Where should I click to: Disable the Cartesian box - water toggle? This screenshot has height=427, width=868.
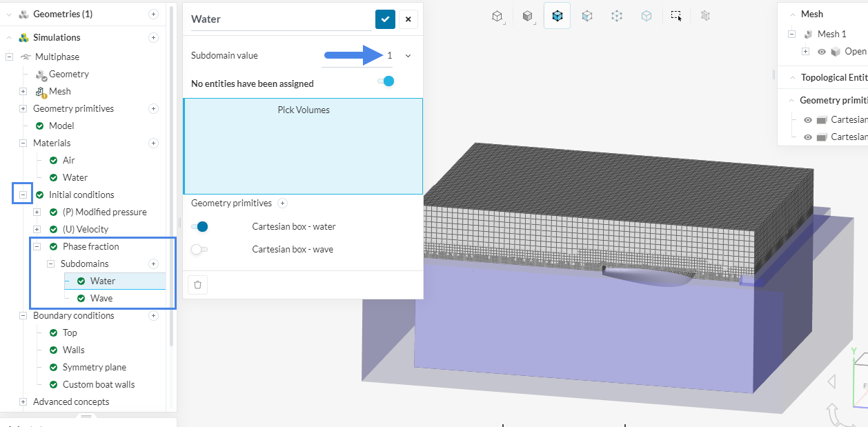pos(199,226)
